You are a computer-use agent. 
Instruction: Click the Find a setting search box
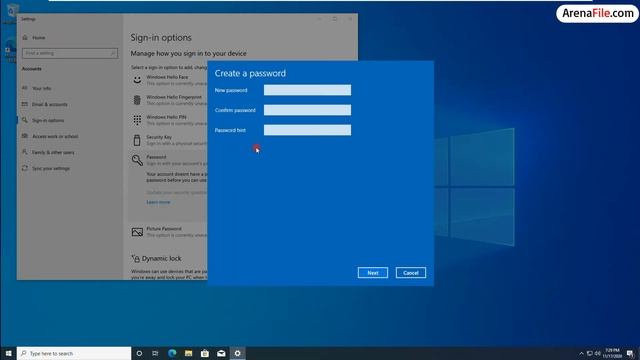(x=70, y=53)
